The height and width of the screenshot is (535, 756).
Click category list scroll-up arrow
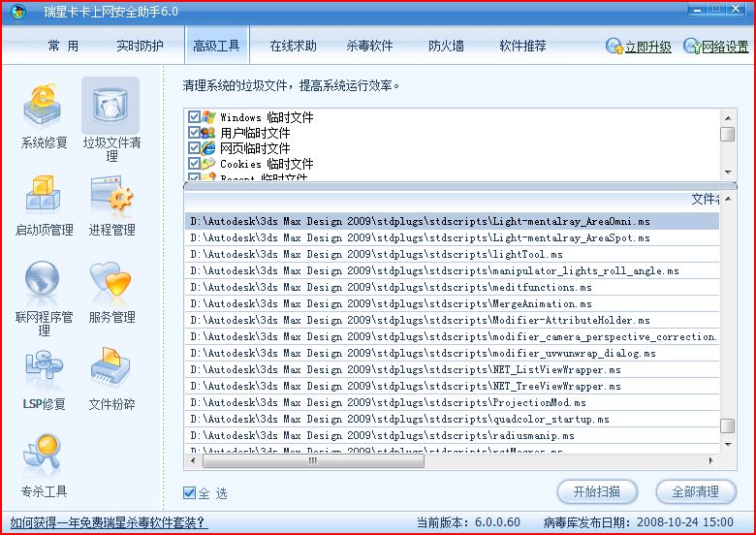point(728,117)
